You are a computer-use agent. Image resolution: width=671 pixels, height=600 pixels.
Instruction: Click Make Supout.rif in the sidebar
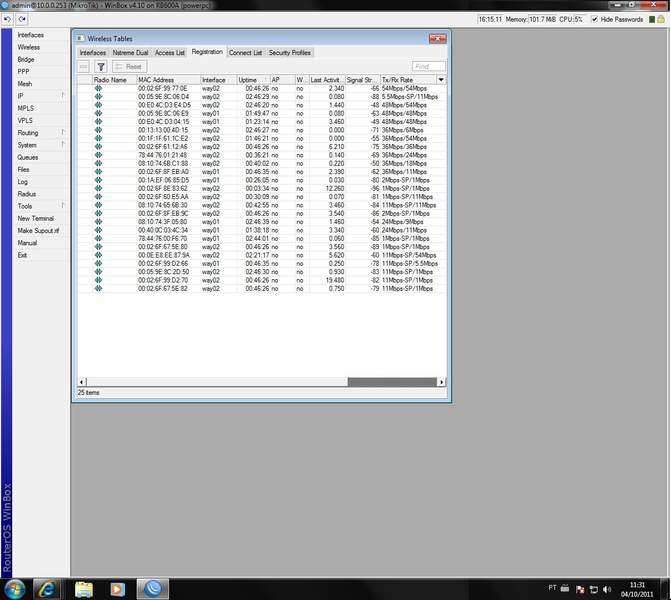[x=38, y=231]
